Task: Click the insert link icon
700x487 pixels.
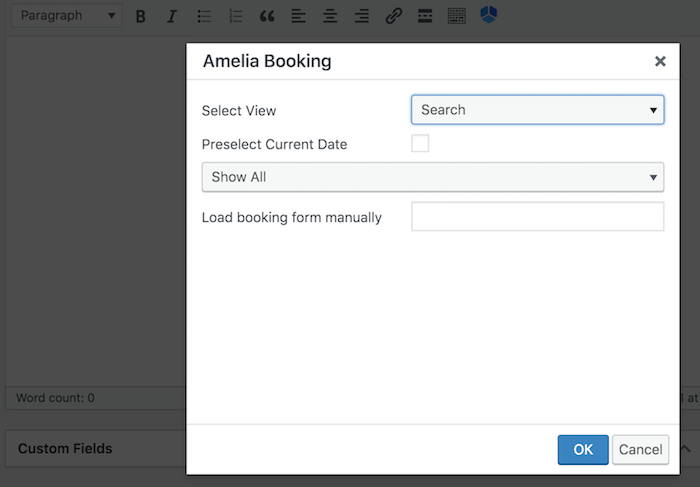Action: pyautogui.click(x=393, y=16)
